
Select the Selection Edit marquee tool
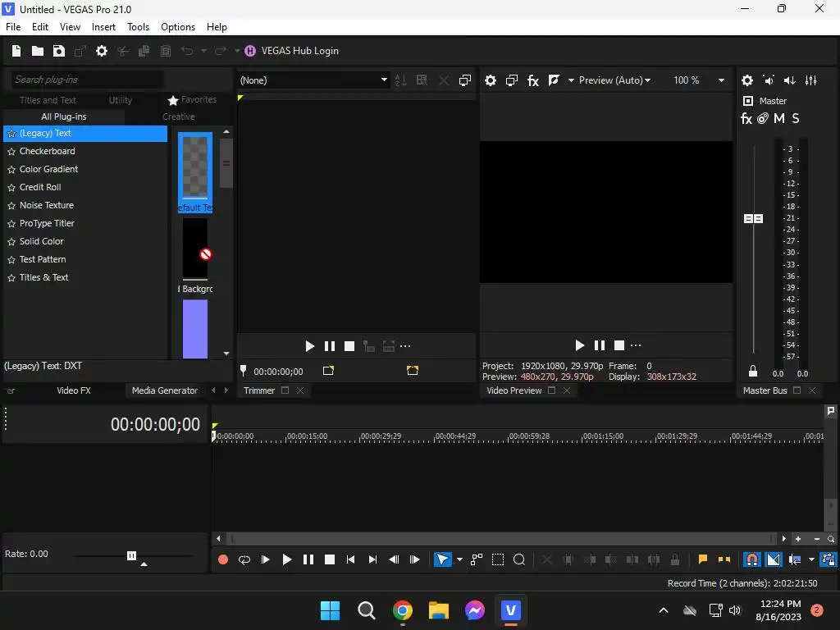[498, 559]
